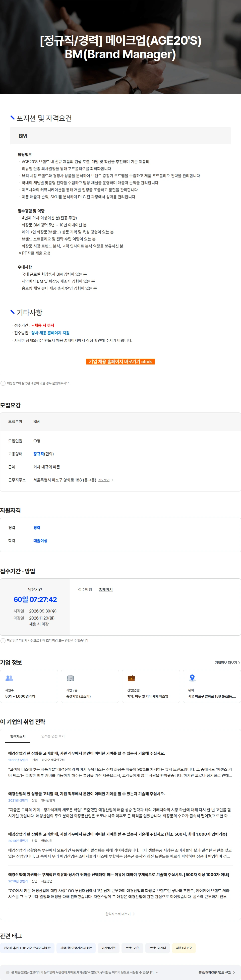Click the info icon beside 마감일은 기업의 사정으로
Screen dimensions: 241x980
pos(3,640)
